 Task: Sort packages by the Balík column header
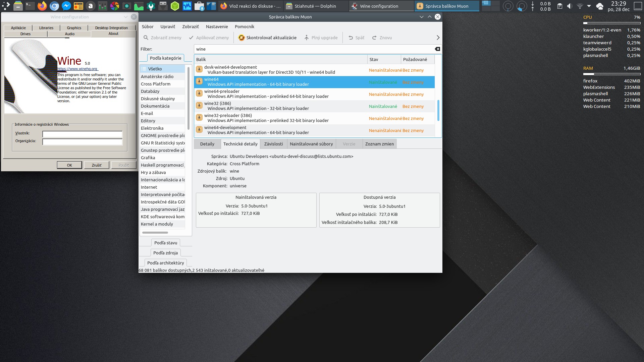pos(281,59)
